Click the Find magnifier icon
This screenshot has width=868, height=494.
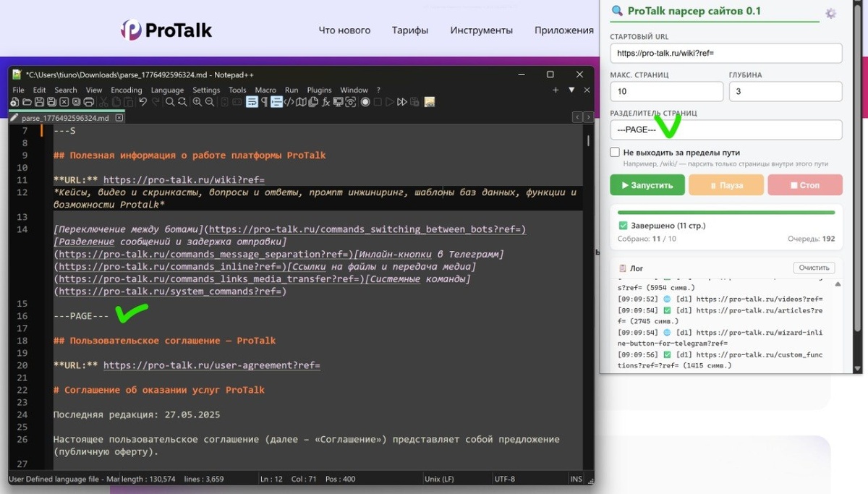click(x=170, y=102)
